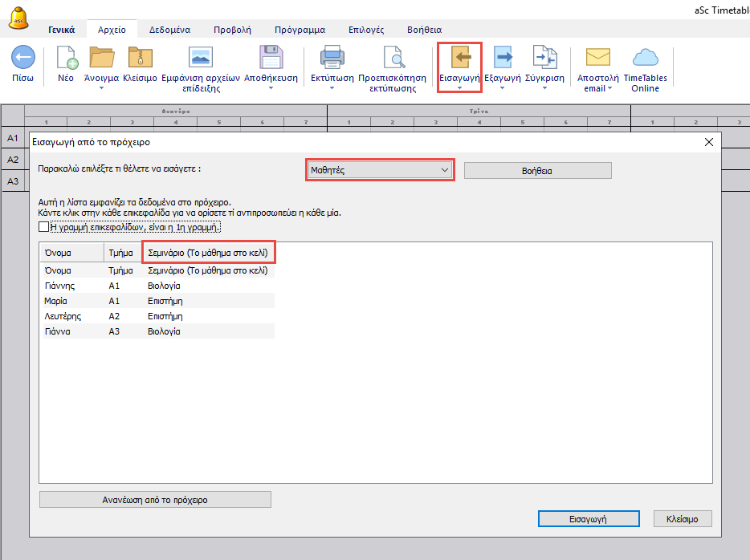Click the Αποθήκευση floppy disk icon
The height and width of the screenshot is (560, 750).
[x=271, y=59]
